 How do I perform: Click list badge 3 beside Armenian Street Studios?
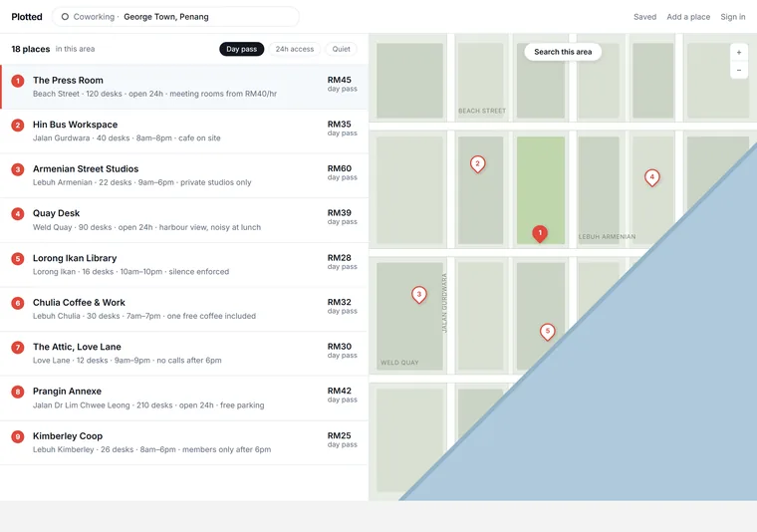tap(18, 169)
